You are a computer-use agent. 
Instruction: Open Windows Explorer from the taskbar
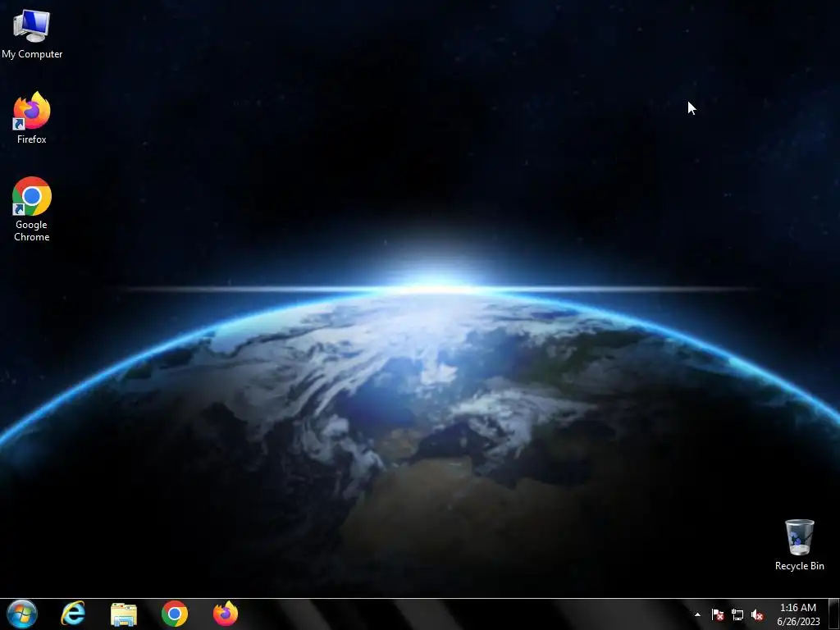point(124,614)
